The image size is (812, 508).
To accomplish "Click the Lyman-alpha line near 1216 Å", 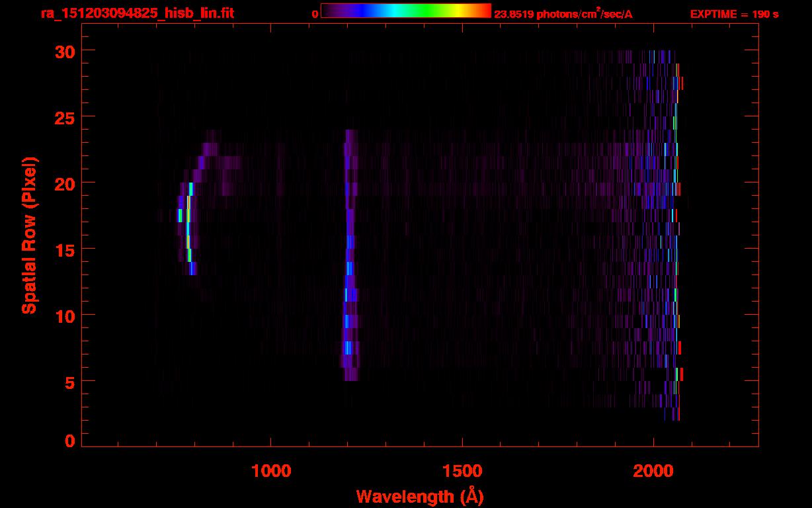I will click(350, 255).
